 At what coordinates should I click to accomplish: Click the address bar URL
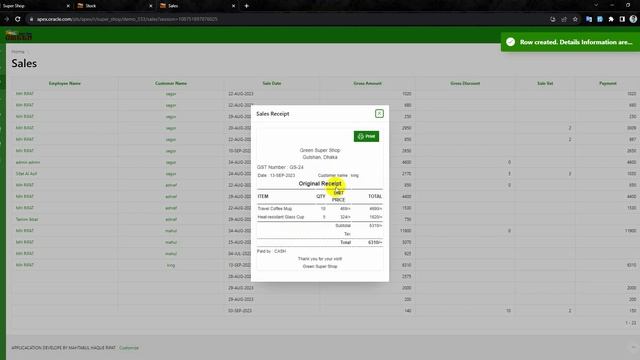point(127,19)
